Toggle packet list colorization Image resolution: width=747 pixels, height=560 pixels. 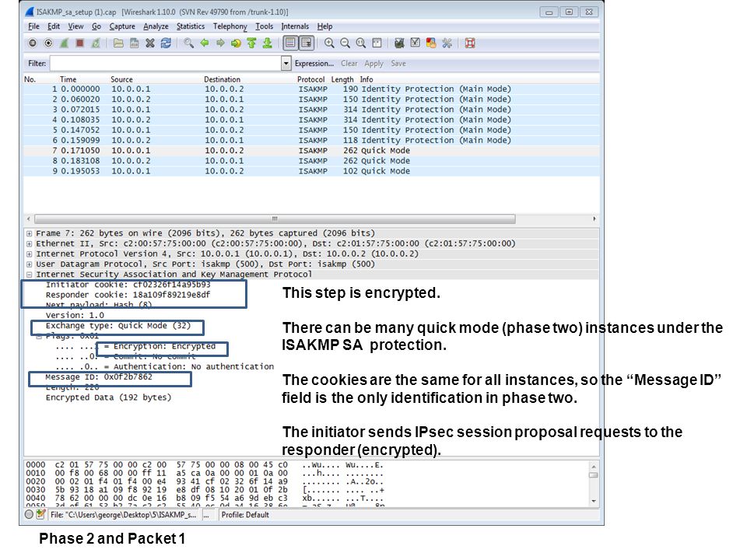coord(290,44)
